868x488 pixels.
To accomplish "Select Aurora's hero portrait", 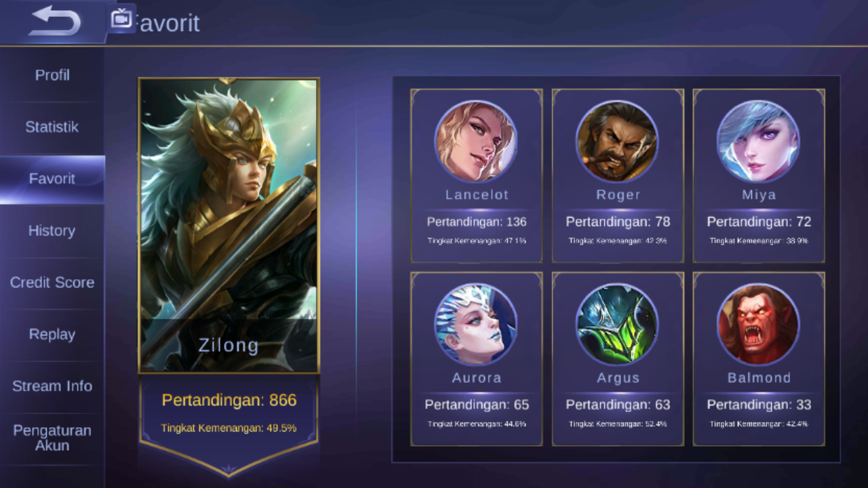I will click(476, 325).
